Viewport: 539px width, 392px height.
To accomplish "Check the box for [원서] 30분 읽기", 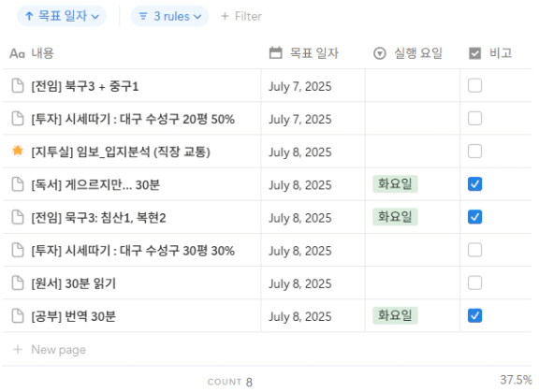I will (x=474, y=283).
